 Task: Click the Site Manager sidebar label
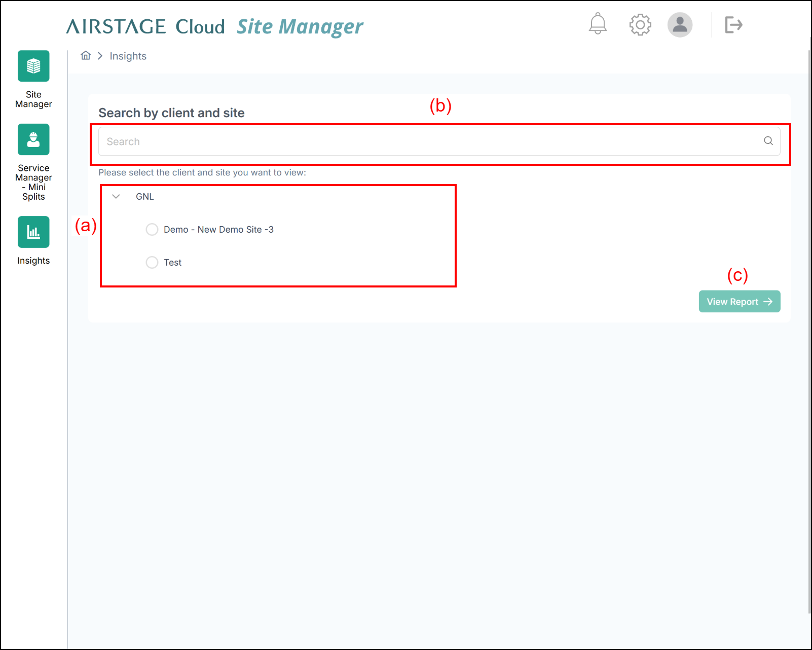33,99
